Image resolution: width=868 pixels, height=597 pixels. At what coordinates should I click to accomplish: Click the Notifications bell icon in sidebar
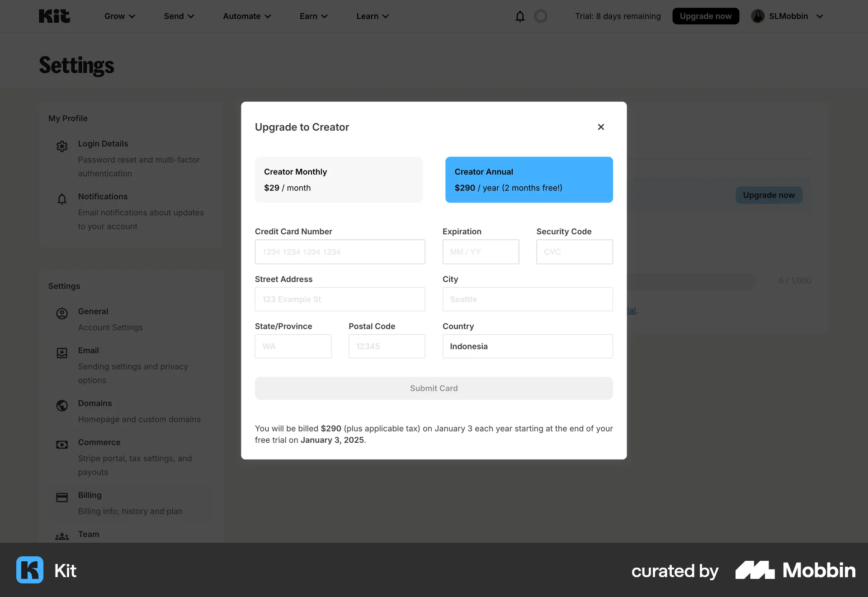click(x=61, y=199)
